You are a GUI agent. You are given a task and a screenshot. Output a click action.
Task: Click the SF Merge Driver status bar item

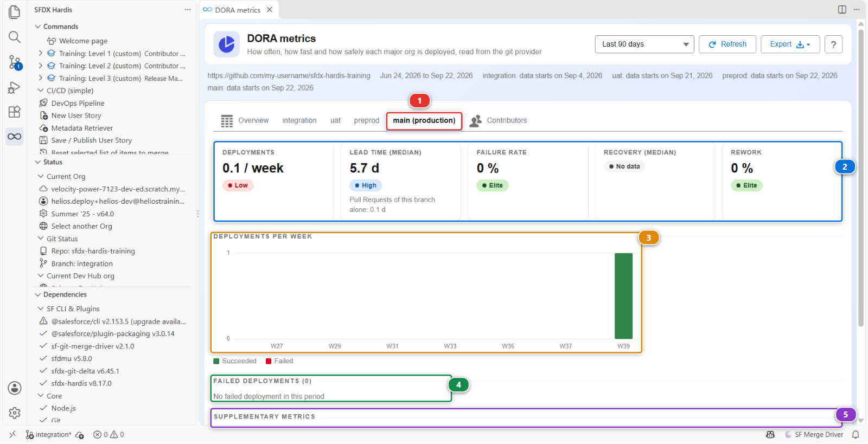(814, 435)
